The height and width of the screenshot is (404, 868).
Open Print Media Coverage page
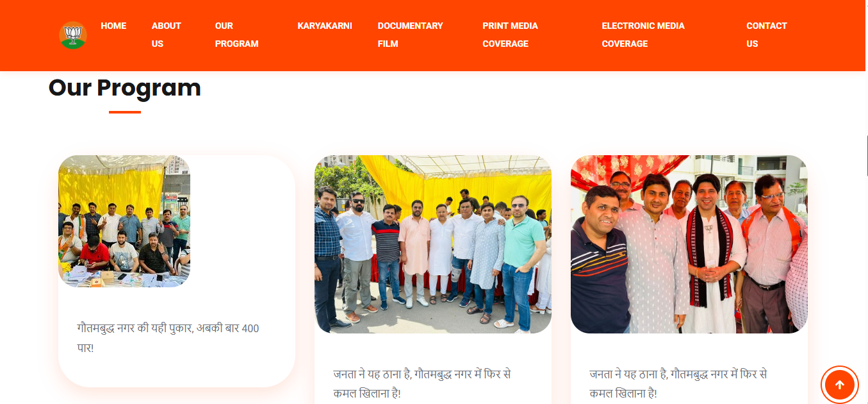coord(511,35)
